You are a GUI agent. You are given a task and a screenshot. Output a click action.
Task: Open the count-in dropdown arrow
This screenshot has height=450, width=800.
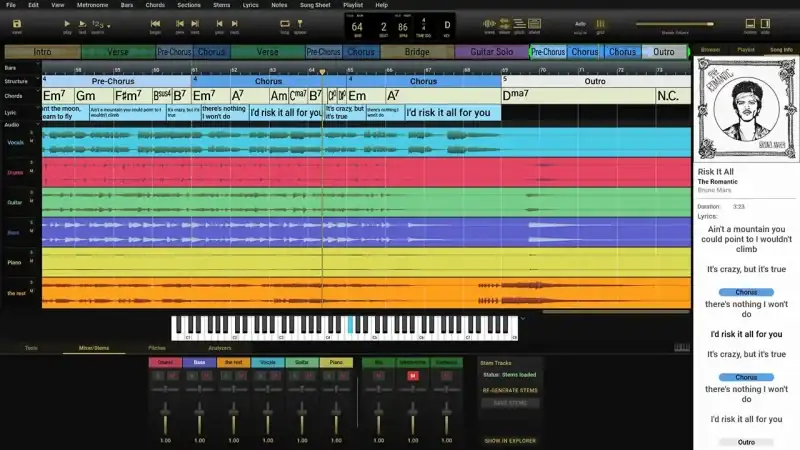pos(109,26)
